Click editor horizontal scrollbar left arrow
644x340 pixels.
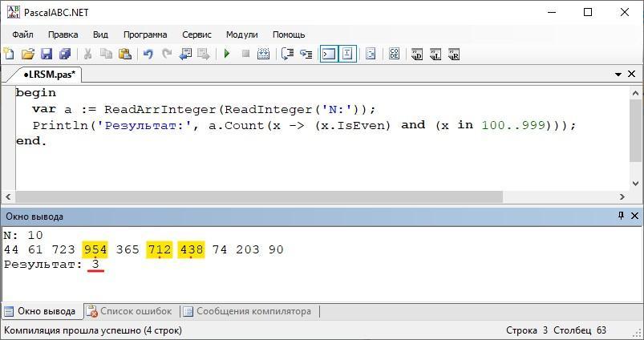[8, 196]
